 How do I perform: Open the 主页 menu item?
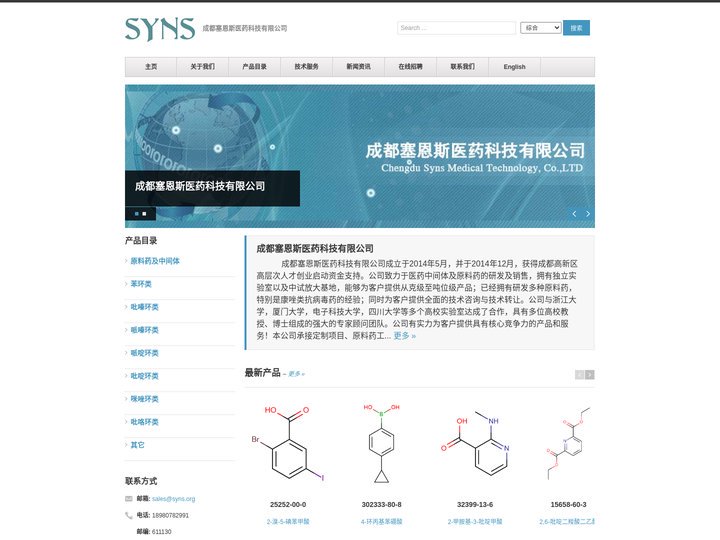click(x=151, y=67)
